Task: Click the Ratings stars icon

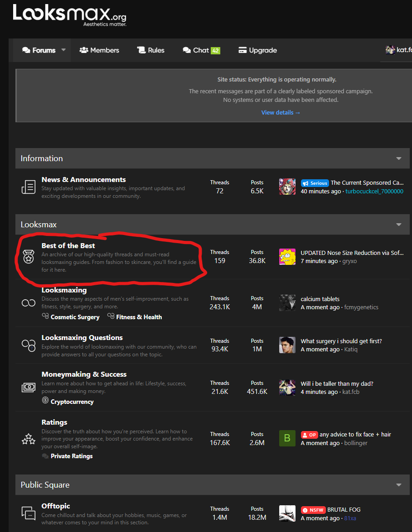Action: point(29,439)
